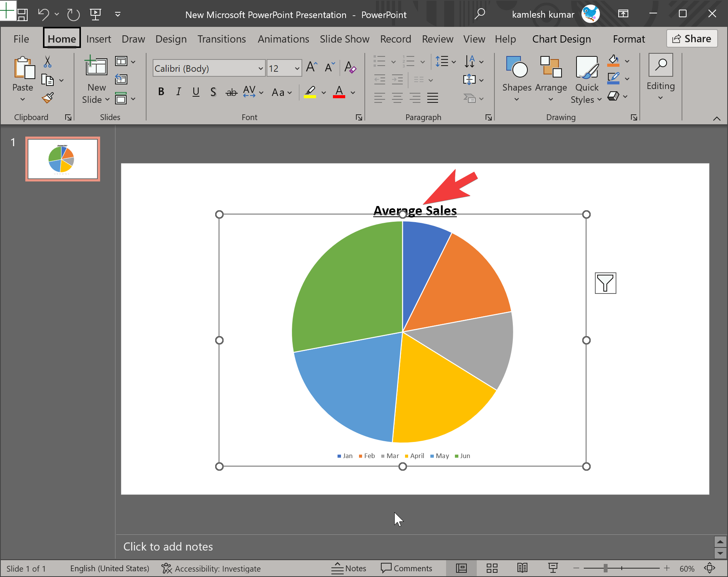This screenshot has height=577, width=728.
Task: Click the Share button
Action: click(x=692, y=39)
